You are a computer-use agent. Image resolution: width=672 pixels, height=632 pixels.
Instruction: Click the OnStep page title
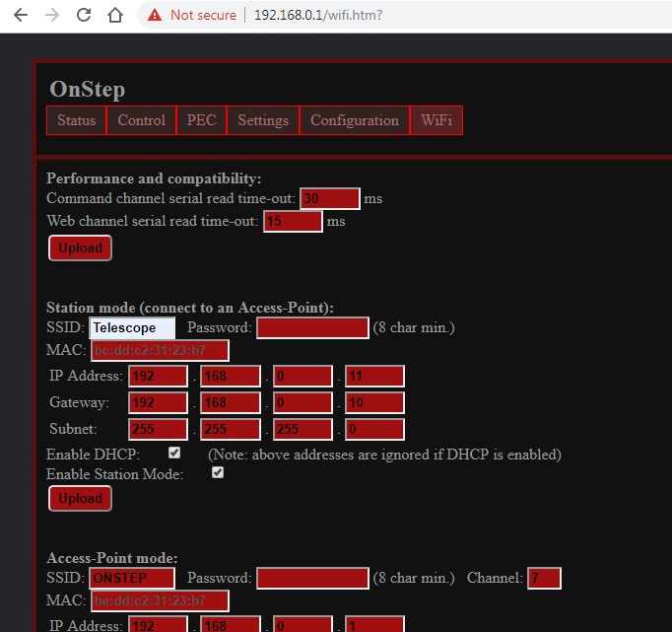point(88,90)
